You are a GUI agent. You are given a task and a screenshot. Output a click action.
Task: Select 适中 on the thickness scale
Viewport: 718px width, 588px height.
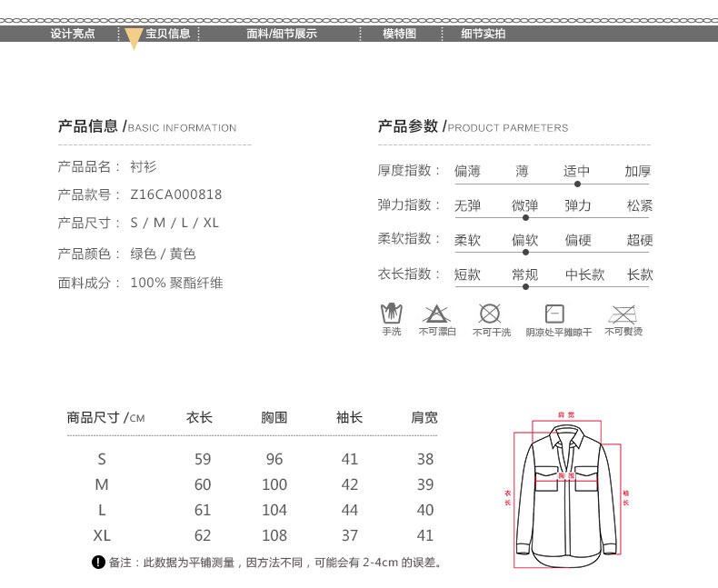pos(576,171)
